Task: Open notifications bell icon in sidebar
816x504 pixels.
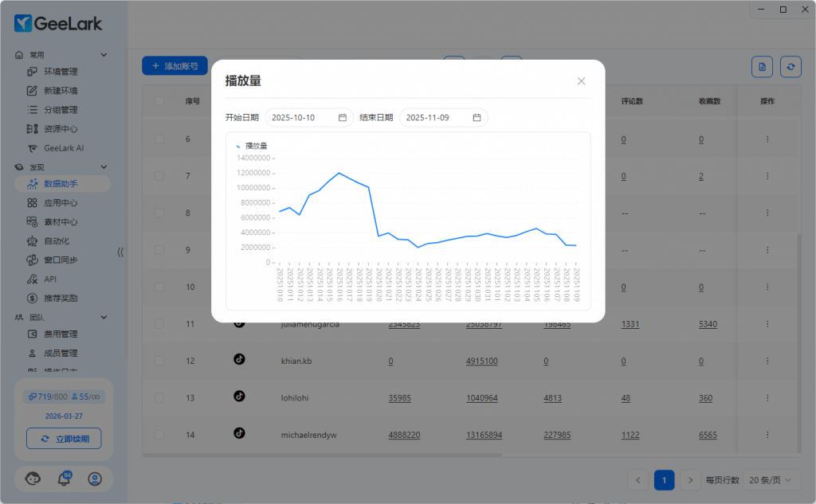Action: coord(64,479)
